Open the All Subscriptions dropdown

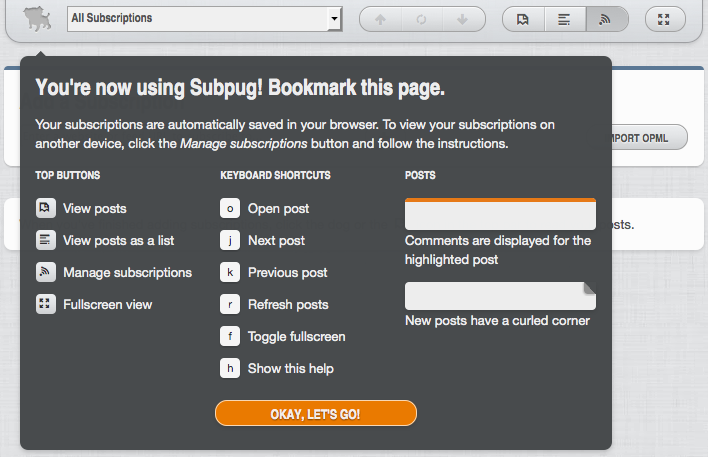pos(205,19)
